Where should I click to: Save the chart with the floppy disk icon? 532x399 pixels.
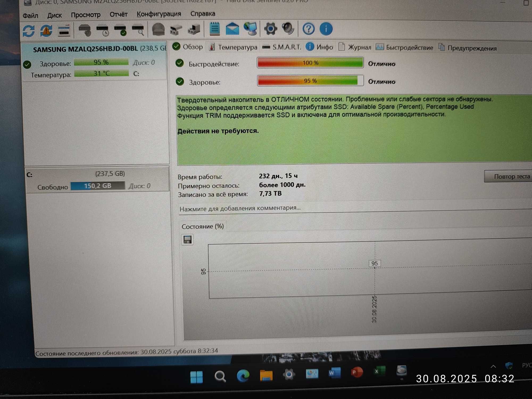tap(188, 240)
